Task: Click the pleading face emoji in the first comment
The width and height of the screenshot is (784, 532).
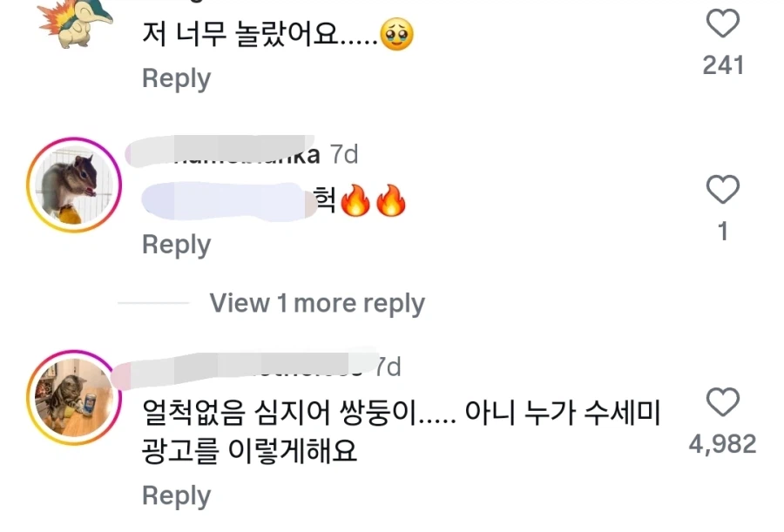Action: pos(397,35)
